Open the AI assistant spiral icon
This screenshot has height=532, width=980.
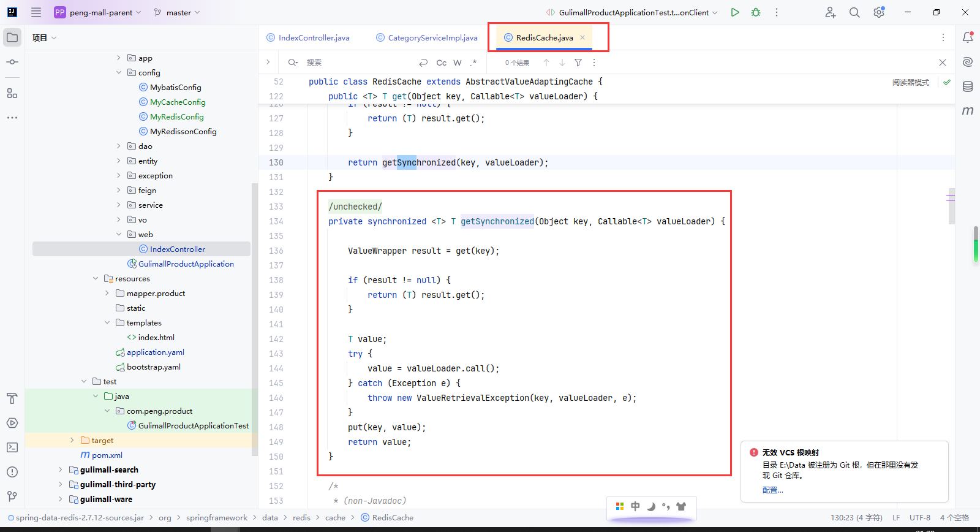click(968, 62)
